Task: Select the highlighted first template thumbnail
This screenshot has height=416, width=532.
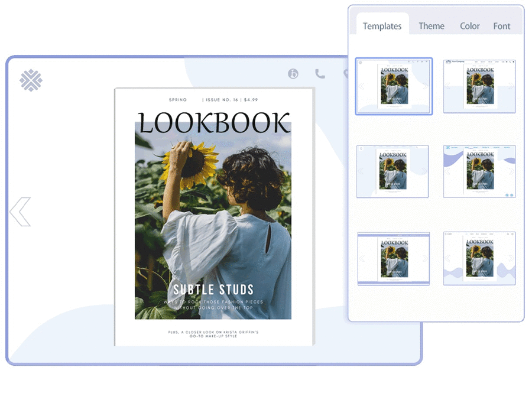Action: [x=394, y=86]
